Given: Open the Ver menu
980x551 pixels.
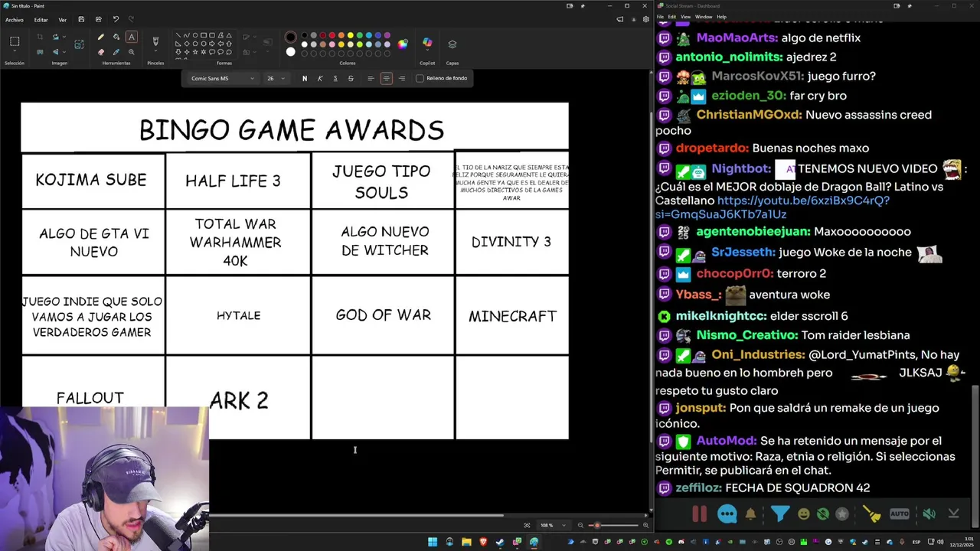Looking at the screenshot, I should click(x=62, y=20).
